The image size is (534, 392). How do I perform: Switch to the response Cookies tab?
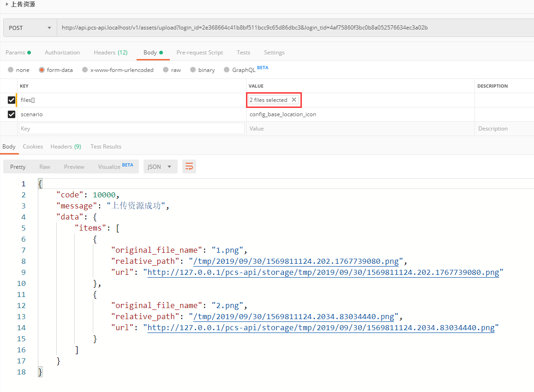pyautogui.click(x=33, y=147)
